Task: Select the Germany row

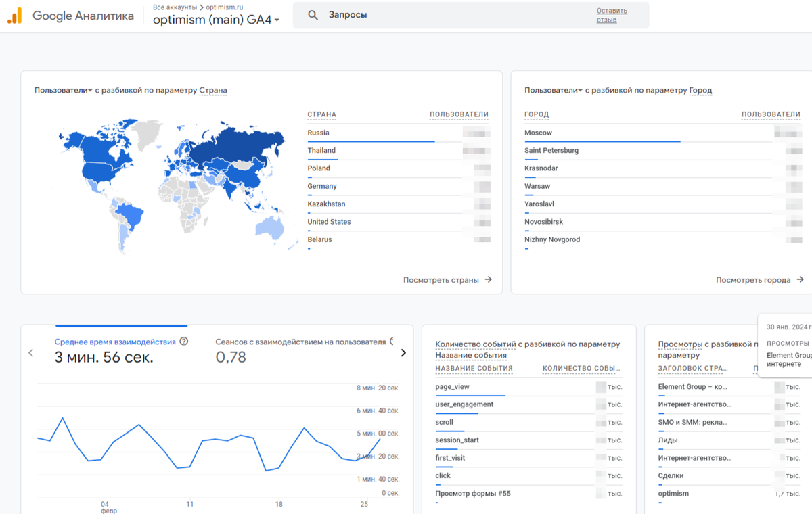Action: (398, 186)
